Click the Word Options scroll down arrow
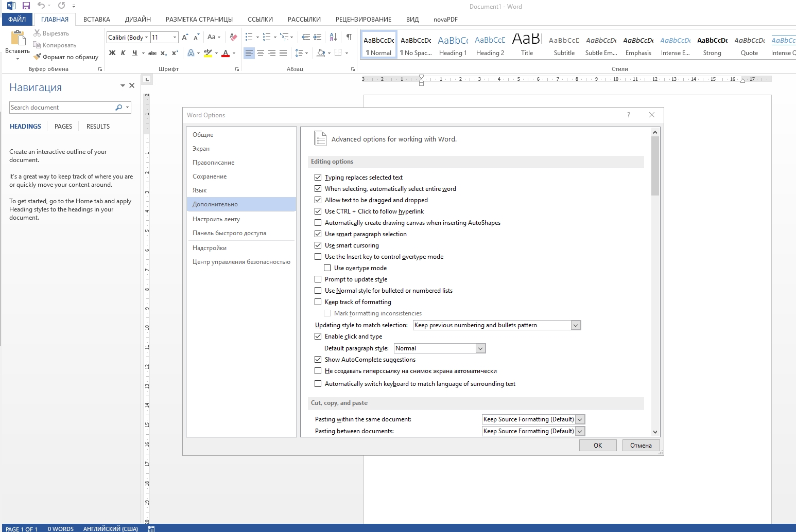796x532 pixels. pos(655,432)
